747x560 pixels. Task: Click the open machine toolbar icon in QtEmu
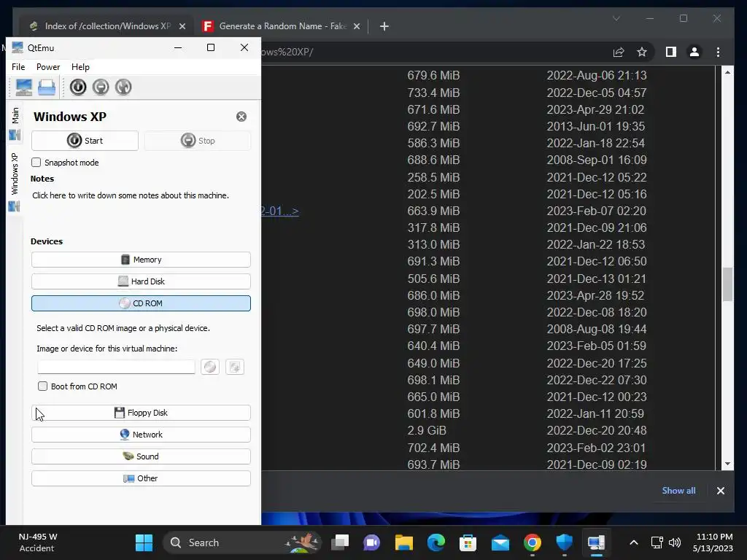[x=47, y=87]
